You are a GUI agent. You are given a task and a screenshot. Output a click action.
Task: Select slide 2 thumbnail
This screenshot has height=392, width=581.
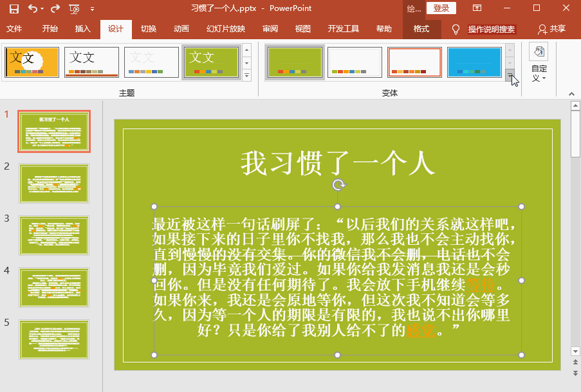click(54, 184)
